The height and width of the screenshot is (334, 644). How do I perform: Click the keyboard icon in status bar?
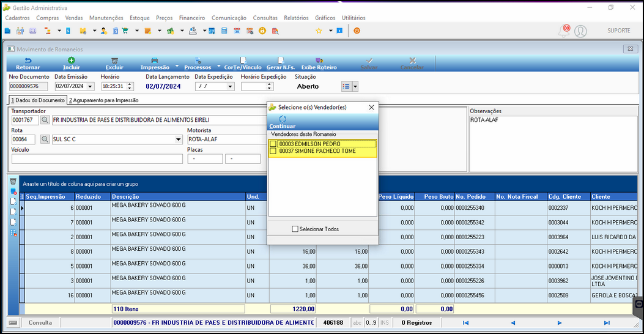tap(13, 323)
